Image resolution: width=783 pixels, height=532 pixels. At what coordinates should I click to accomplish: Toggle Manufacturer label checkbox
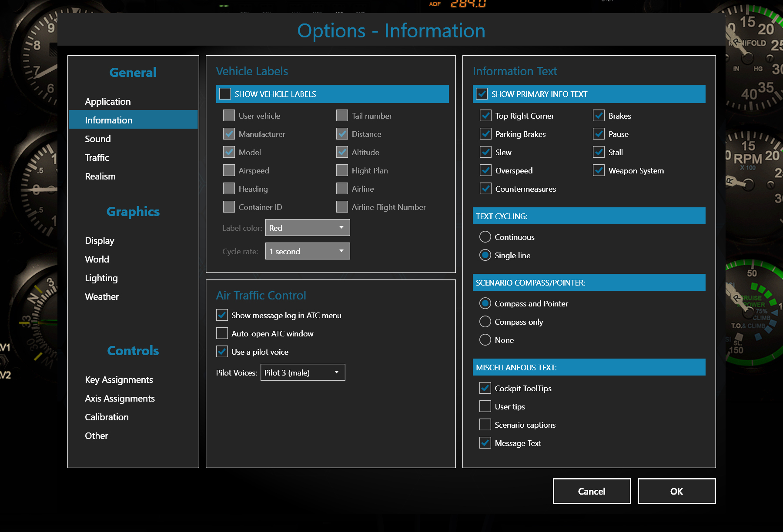(x=229, y=134)
